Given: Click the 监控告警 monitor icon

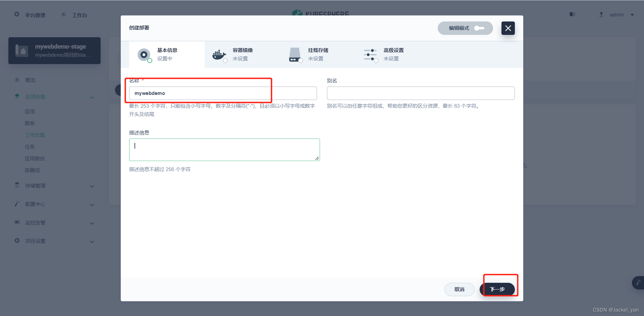Looking at the screenshot, I should pos(17,222).
